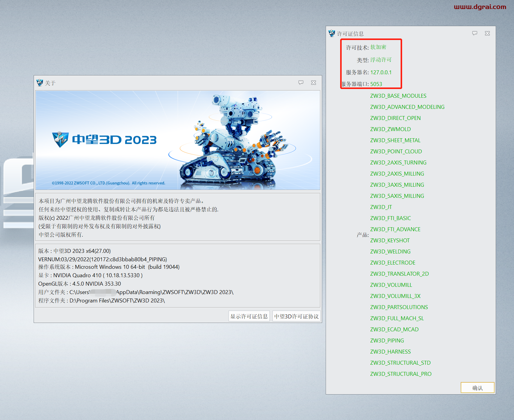Close the 许可证信息 window
The image size is (514, 420).
[487, 33]
